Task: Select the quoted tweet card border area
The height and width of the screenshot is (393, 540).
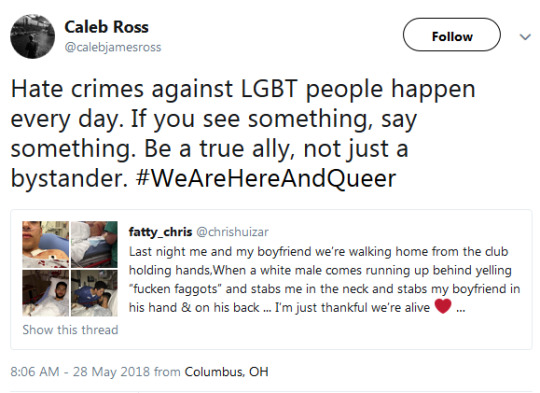Action: 271,279
